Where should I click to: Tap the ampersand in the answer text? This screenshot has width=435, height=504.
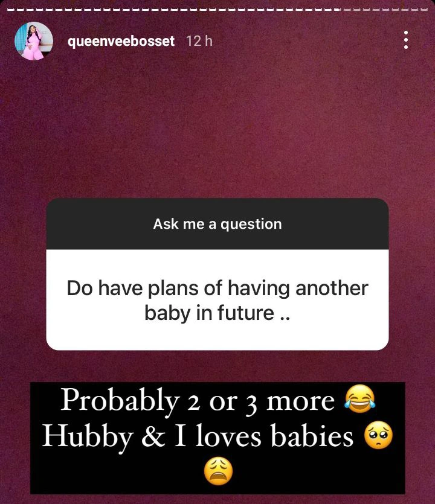(153, 436)
